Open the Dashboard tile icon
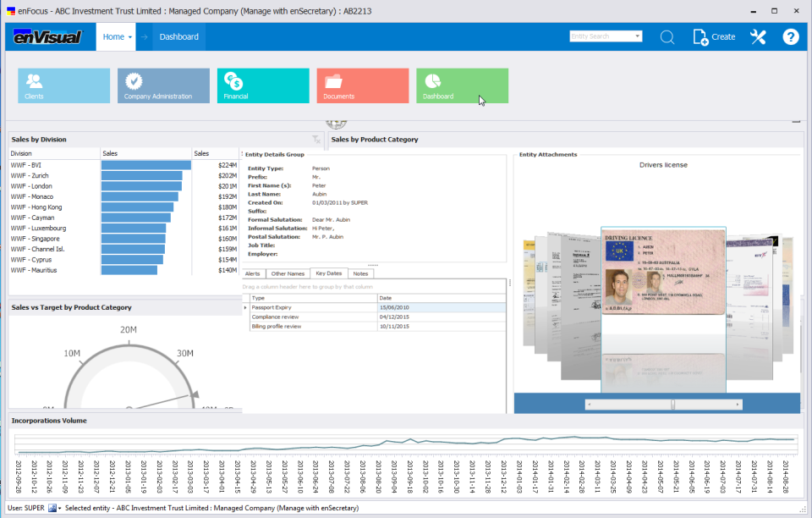812x518 pixels. pos(431,80)
